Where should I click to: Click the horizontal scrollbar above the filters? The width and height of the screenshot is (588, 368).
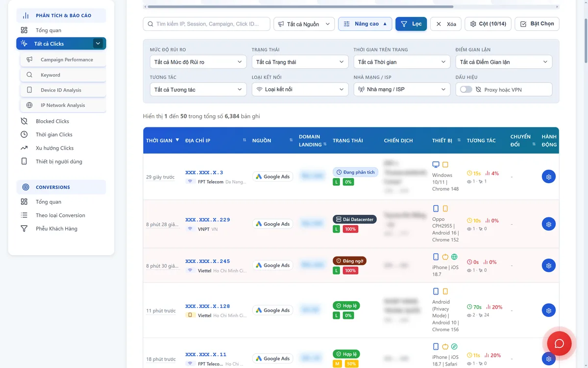point(300,7)
